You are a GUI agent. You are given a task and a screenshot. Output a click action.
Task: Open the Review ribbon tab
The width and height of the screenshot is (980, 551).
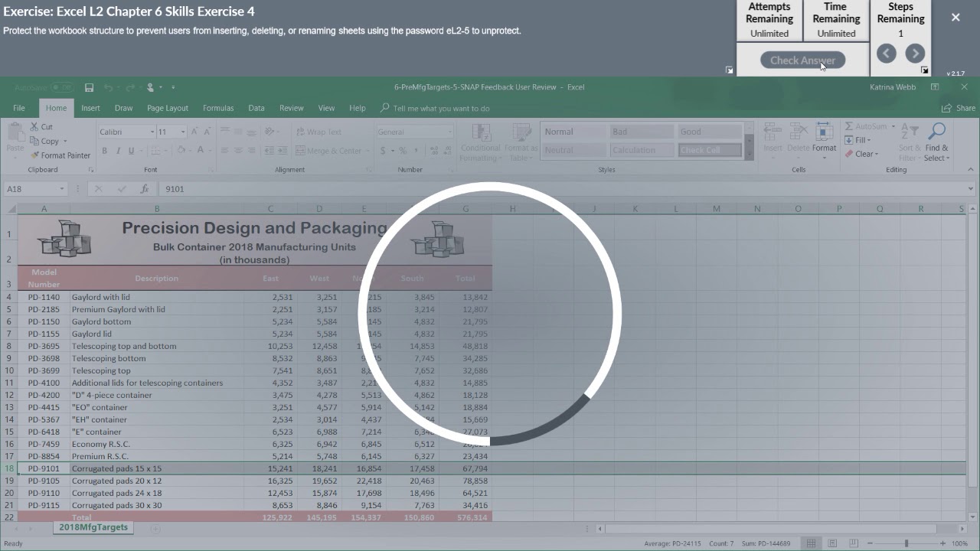(291, 108)
